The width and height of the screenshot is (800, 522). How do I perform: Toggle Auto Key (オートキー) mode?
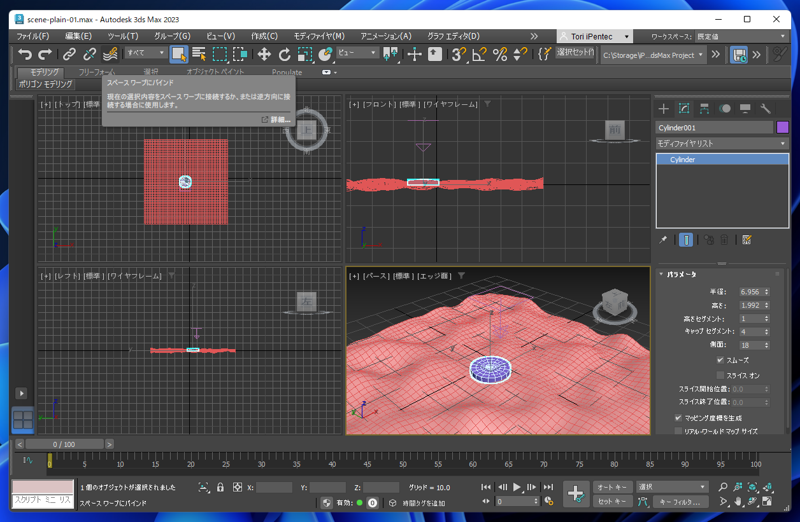click(x=612, y=487)
